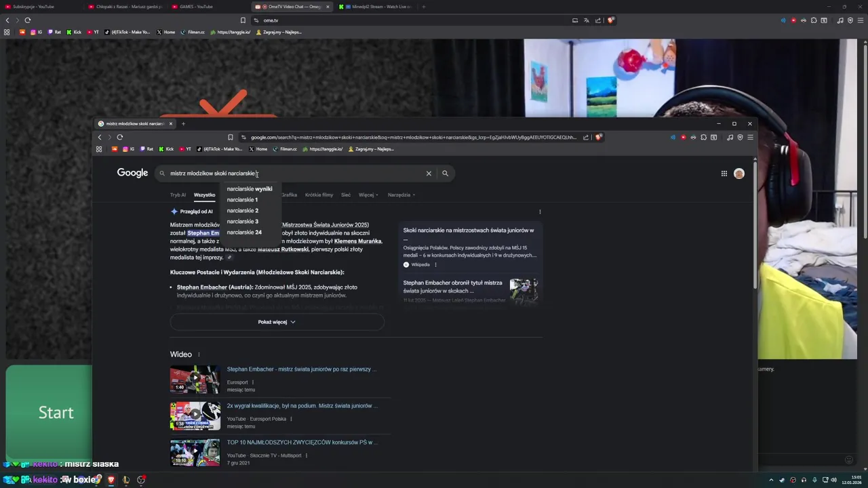Screen dimensions: 868x488
Task: Open the Kick bookmark in the Google window
Action: 167,149
